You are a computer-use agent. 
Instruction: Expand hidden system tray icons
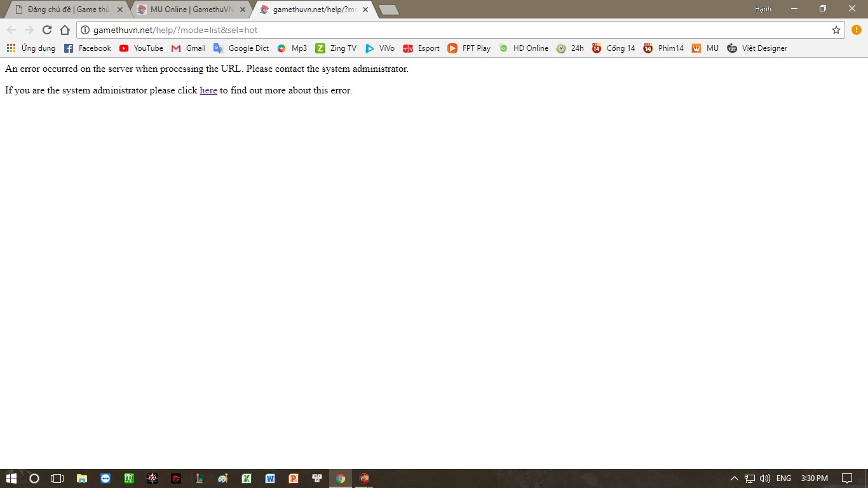click(x=735, y=478)
